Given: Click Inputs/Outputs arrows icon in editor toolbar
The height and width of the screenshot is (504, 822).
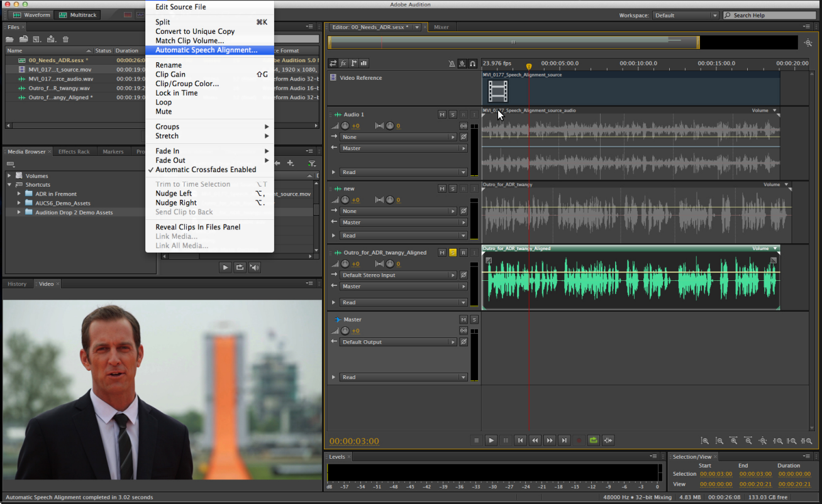Looking at the screenshot, I should (333, 63).
